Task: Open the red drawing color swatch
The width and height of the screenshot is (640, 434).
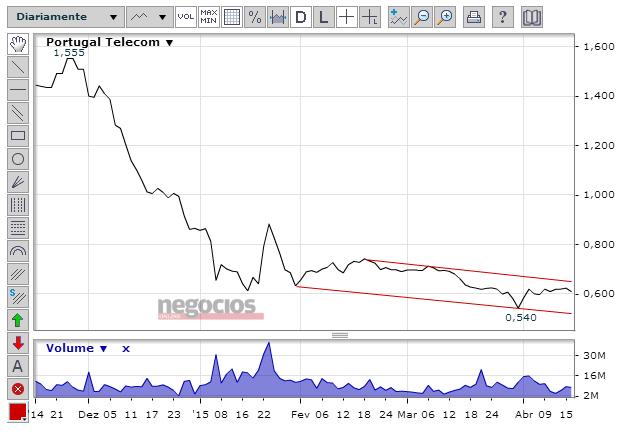Action: click(18, 412)
